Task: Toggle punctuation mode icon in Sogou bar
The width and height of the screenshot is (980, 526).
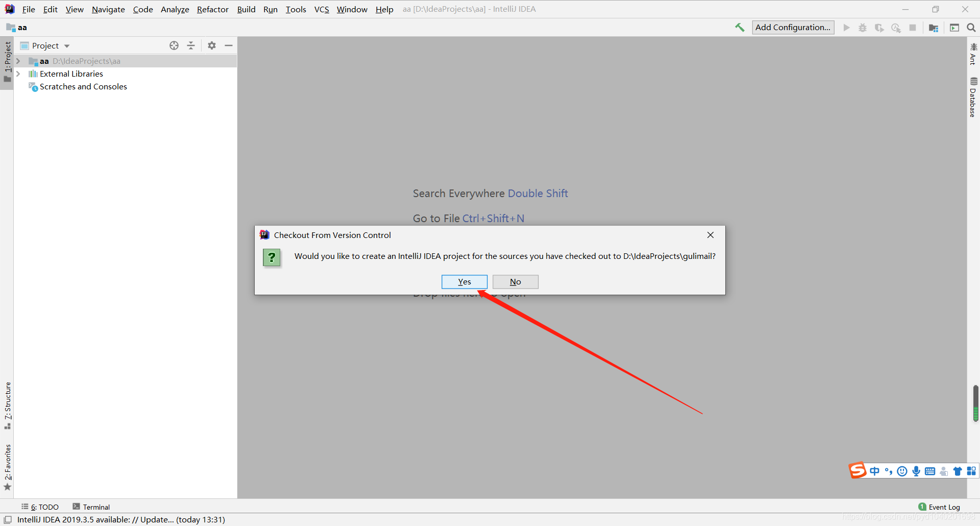Action: click(889, 471)
